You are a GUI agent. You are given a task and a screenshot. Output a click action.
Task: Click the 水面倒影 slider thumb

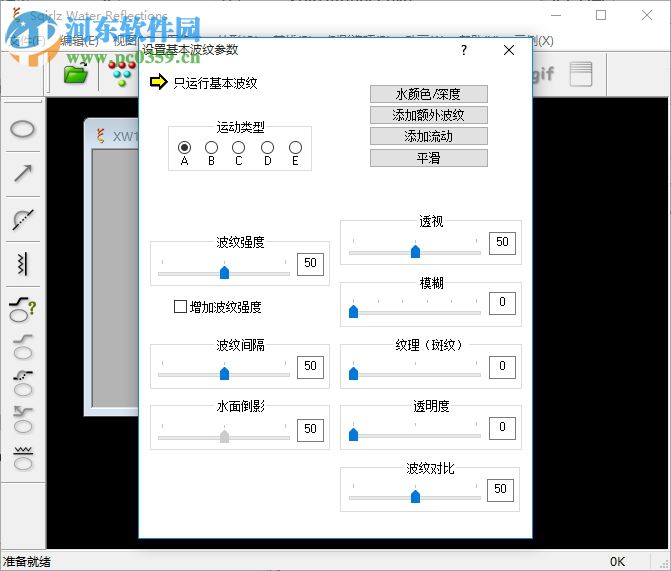click(224, 436)
